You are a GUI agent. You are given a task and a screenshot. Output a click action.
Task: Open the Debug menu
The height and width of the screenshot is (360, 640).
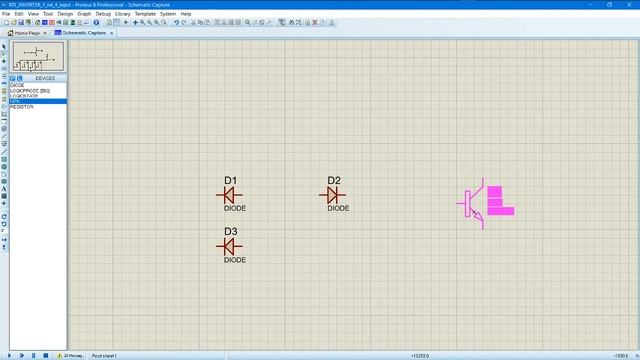(x=103, y=14)
